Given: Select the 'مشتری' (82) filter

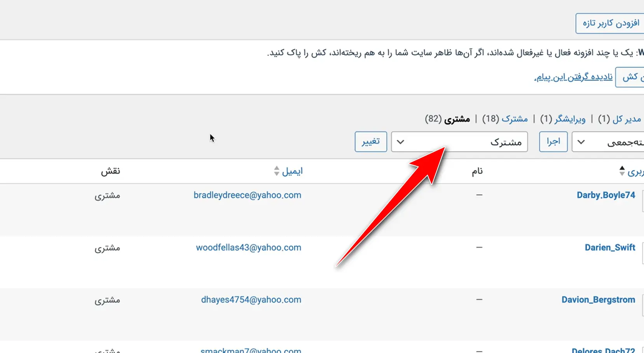Looking at the screenshot, I should tap(457, 119).
